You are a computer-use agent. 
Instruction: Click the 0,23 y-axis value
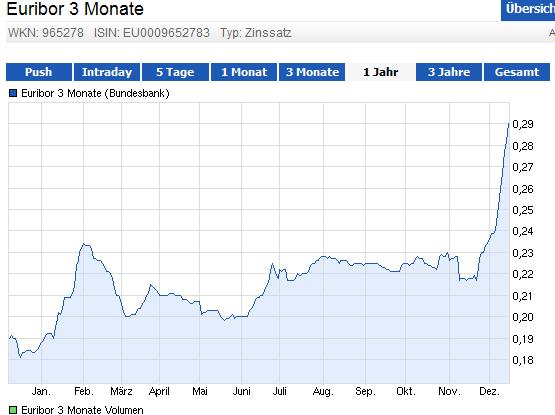[523, 253]
